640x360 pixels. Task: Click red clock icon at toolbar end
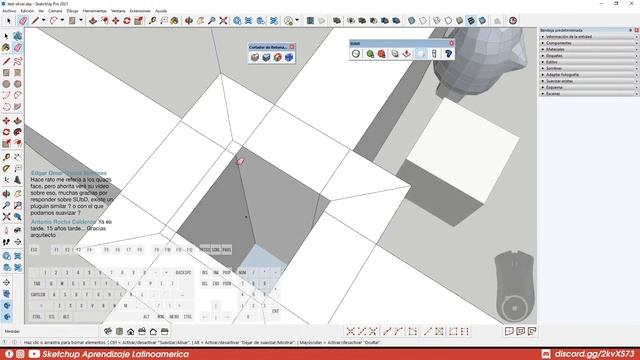[513, 20]
